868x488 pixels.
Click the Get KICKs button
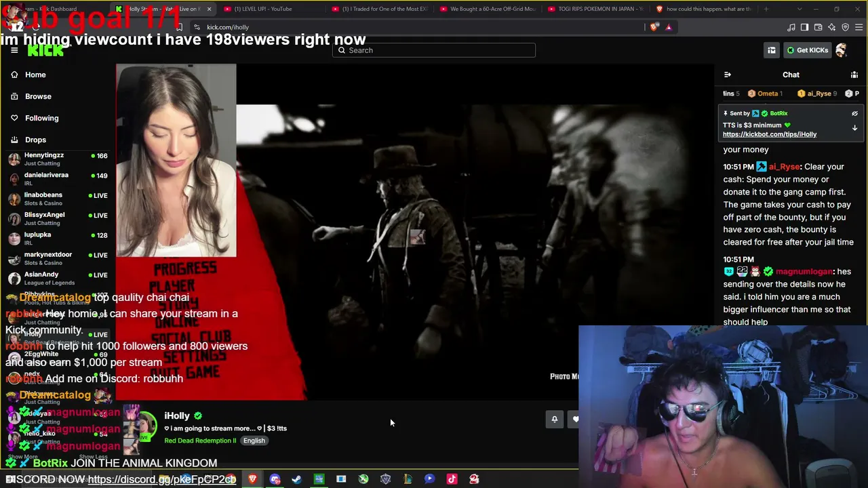point(807,50)
